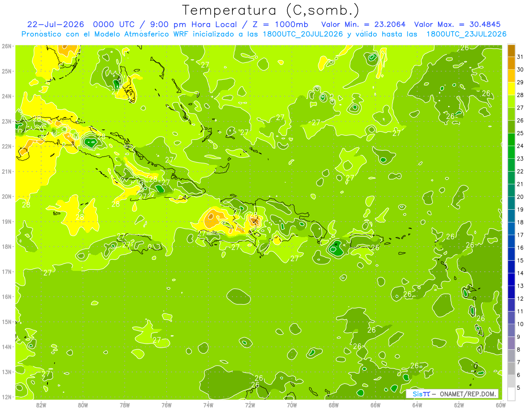Select the '15N' latitude axis label
This screenshot has height=411, width=532.
tap(7, 321)
